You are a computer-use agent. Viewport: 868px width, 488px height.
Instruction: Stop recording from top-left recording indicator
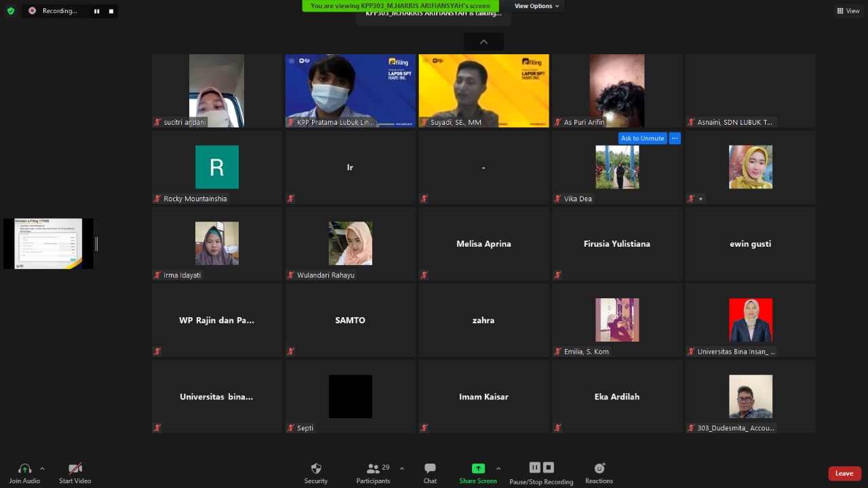[x=111, y=11]
